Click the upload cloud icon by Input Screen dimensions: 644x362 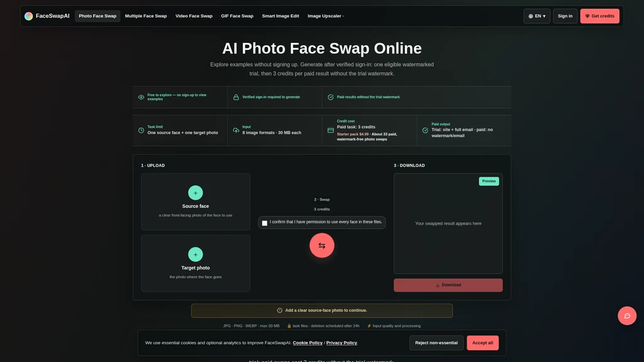click(236, 130)
